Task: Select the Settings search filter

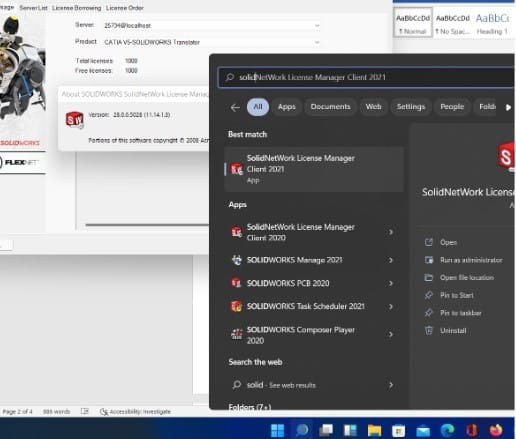Action: pyautogui.click(x=411, y=107)
